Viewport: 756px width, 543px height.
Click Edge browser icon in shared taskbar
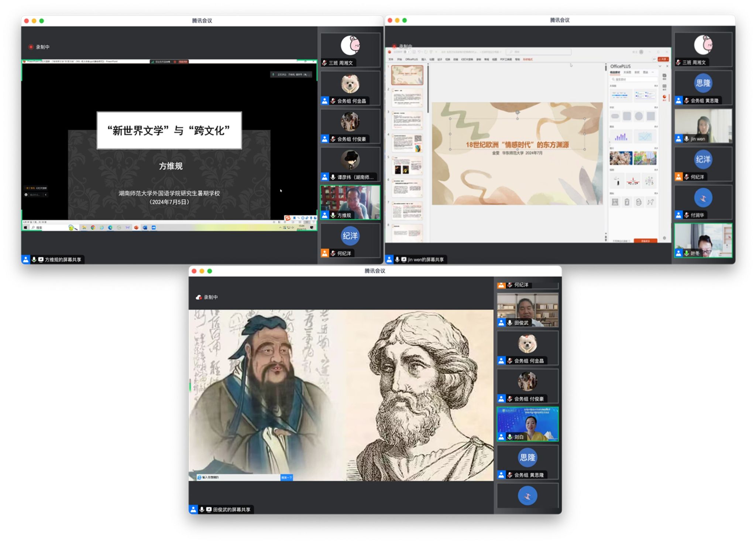[110, 228]
